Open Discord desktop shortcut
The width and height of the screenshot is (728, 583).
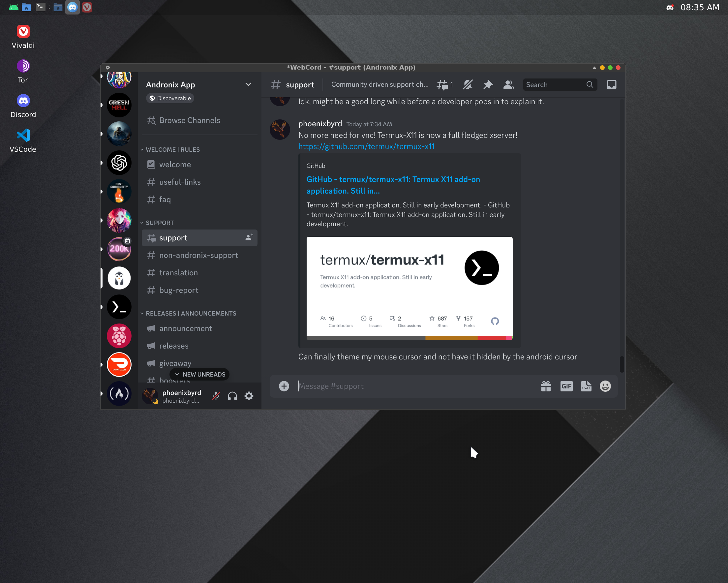point(23,106)
